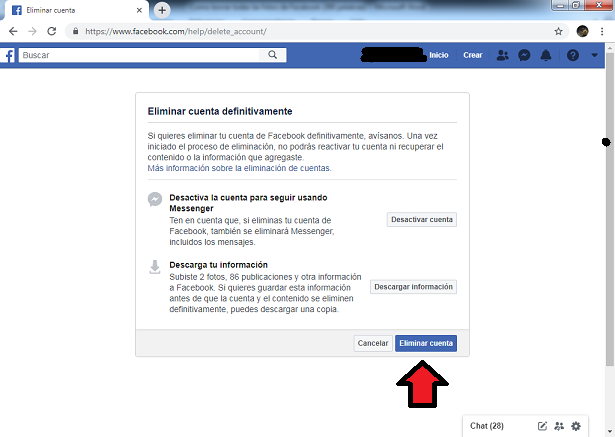Click the download icon beside Descarga tu información
The height and width of the screenshot is (437, 615).
[x=155, y=267]
